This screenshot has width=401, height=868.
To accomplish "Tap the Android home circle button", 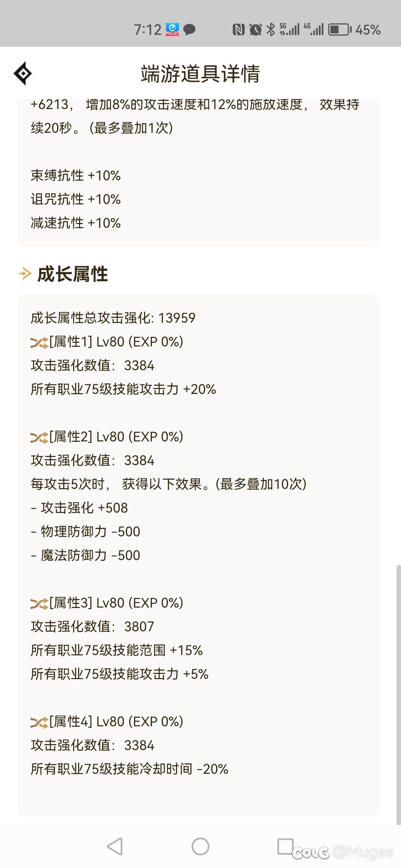I will click(200, 846).
